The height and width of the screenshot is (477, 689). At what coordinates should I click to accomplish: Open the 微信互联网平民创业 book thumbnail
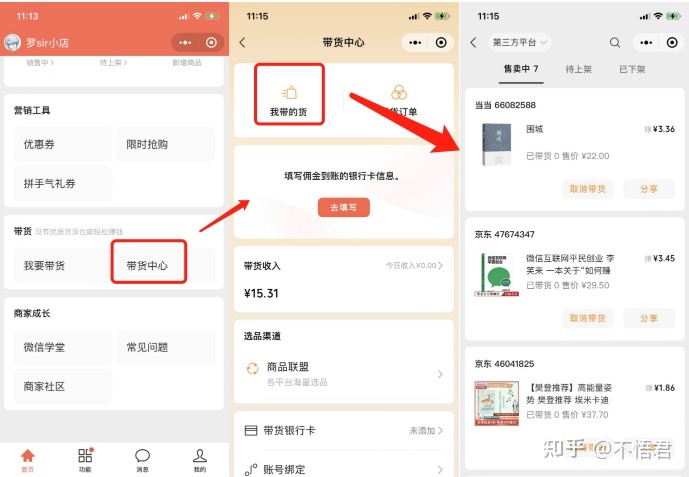pos(497,275)
